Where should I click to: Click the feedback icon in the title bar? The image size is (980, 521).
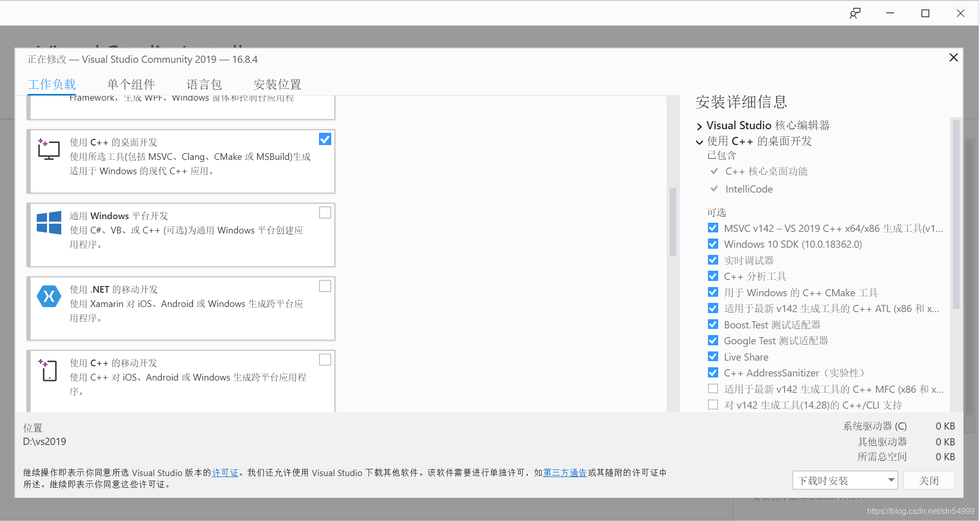coord(855,13)
